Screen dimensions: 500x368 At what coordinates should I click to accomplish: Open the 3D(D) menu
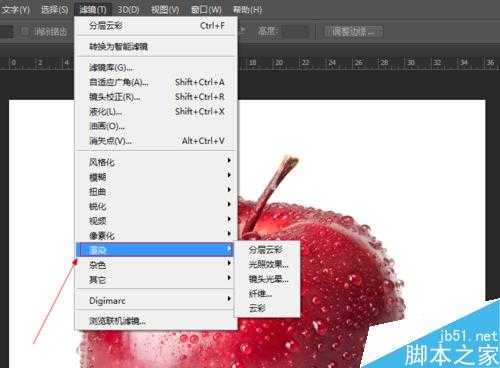(129, 9)
